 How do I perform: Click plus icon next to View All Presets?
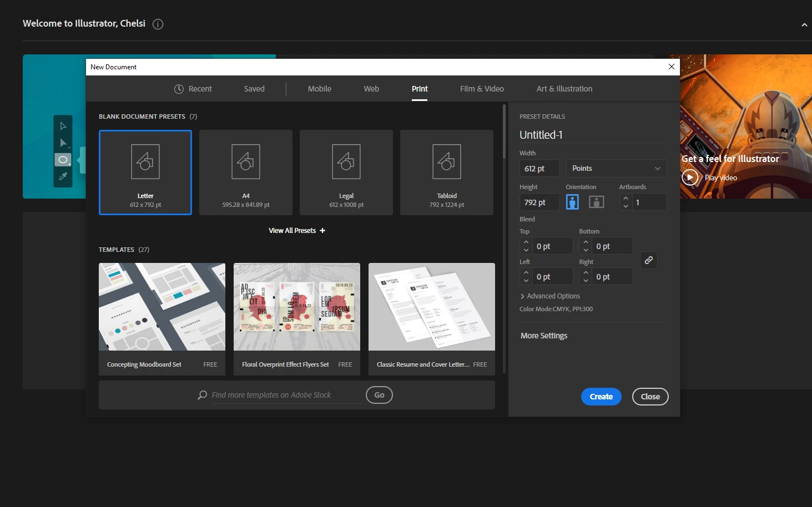(322, 231)
